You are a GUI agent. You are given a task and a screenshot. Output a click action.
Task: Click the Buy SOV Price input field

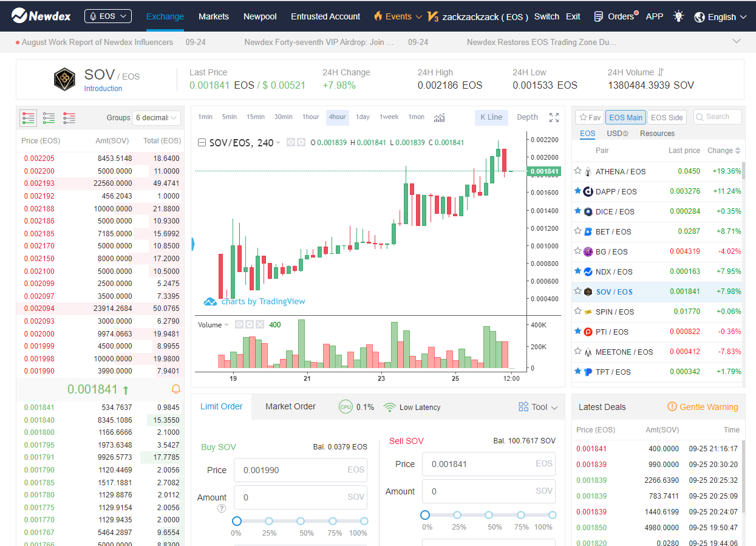pos(300,470)
